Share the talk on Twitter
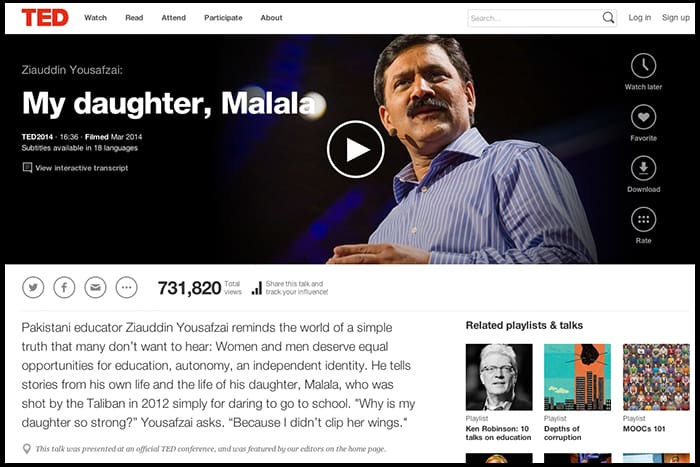700x467 pixels. click(33, 288)
